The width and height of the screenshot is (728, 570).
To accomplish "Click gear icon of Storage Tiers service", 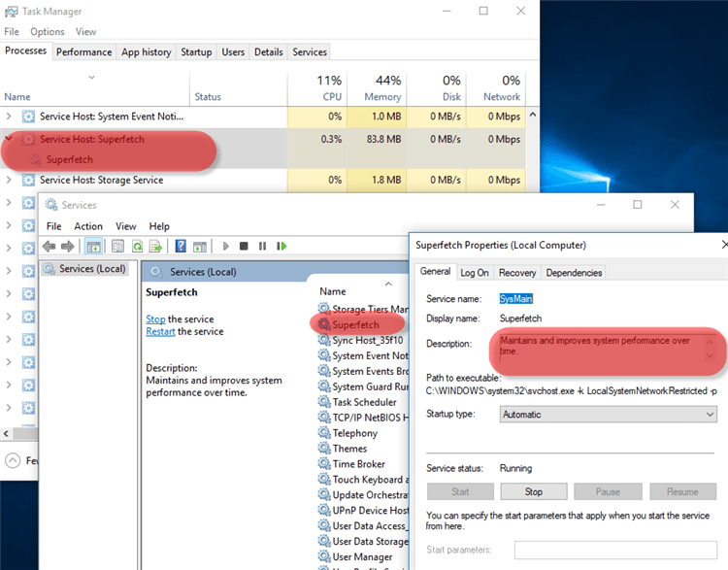I will [324, 309].
